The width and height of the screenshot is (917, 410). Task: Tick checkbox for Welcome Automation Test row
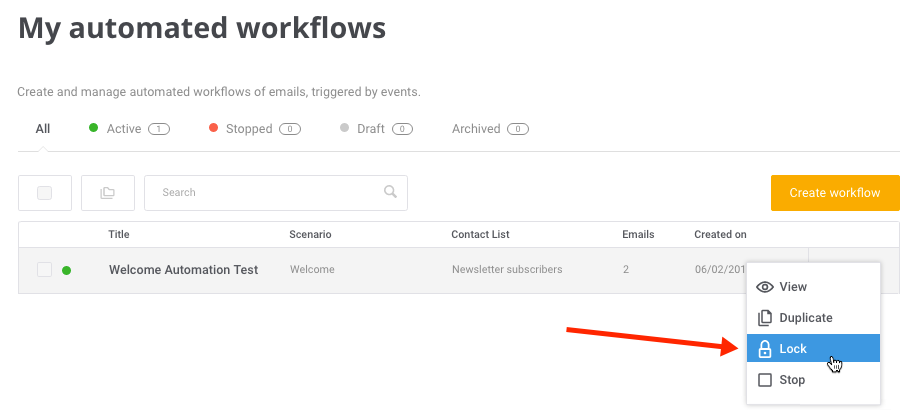pos(44,270)
